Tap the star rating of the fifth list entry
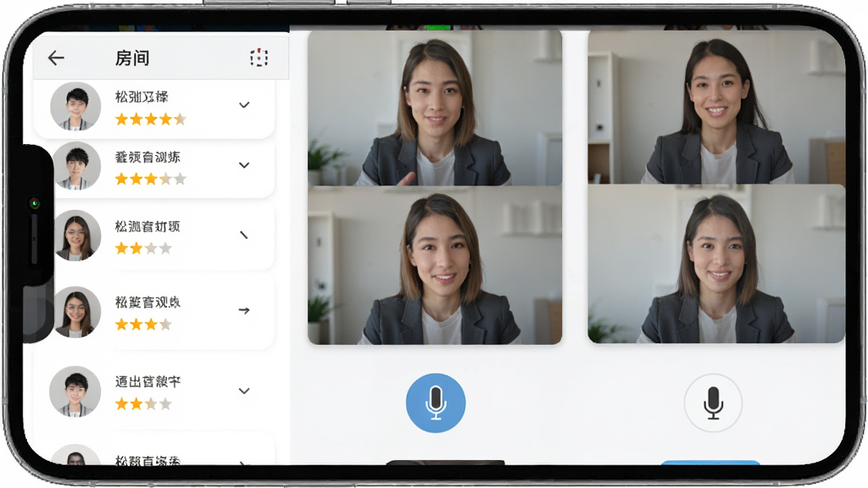The image size is (868, 488). pyautogui.click(x=143, y=404)
